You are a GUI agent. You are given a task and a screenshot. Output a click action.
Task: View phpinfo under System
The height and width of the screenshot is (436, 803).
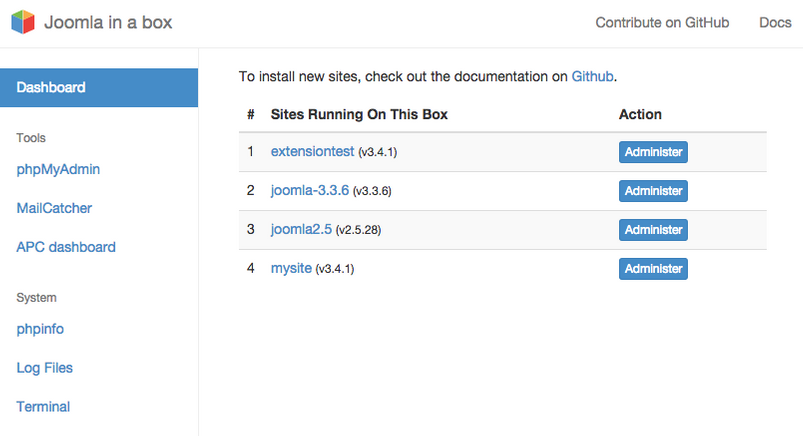40,329
